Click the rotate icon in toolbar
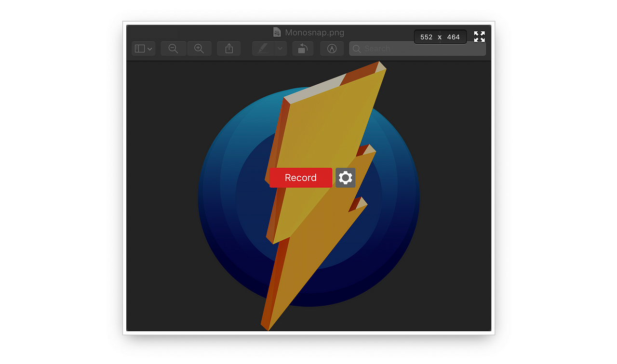This screenshot has width=617, height=364. (x=303, y=49)
